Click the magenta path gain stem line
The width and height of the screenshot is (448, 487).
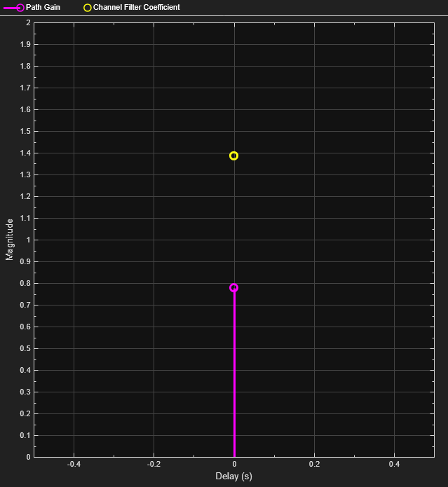point(234,374)
